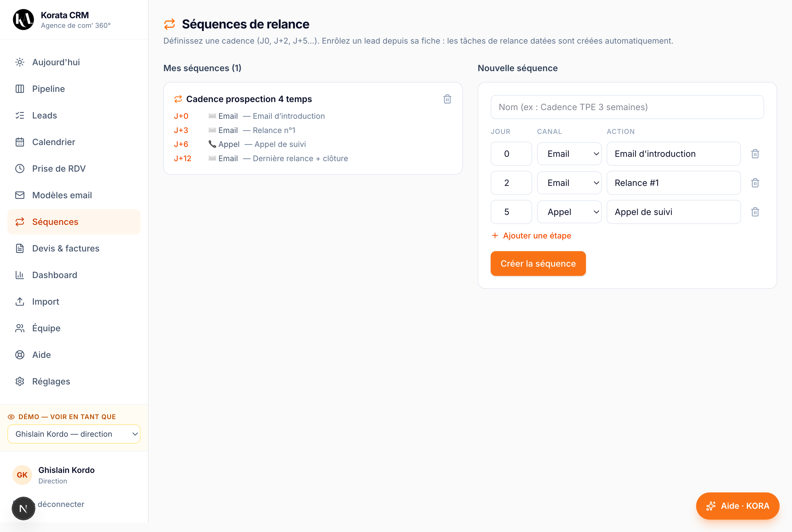Open the Réglages gear icon
The image size is (792, 532).
(20, 381)
